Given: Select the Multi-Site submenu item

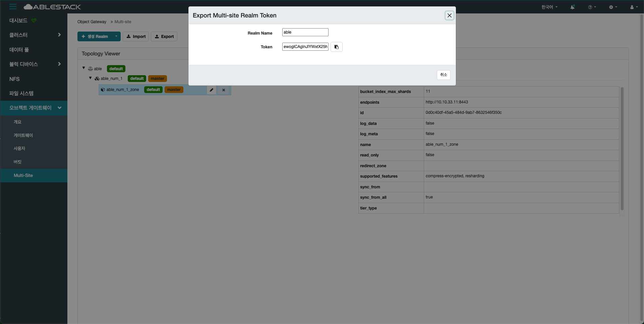Looking at the screenshot, I should pyautogui.click(x=34, y=176).
